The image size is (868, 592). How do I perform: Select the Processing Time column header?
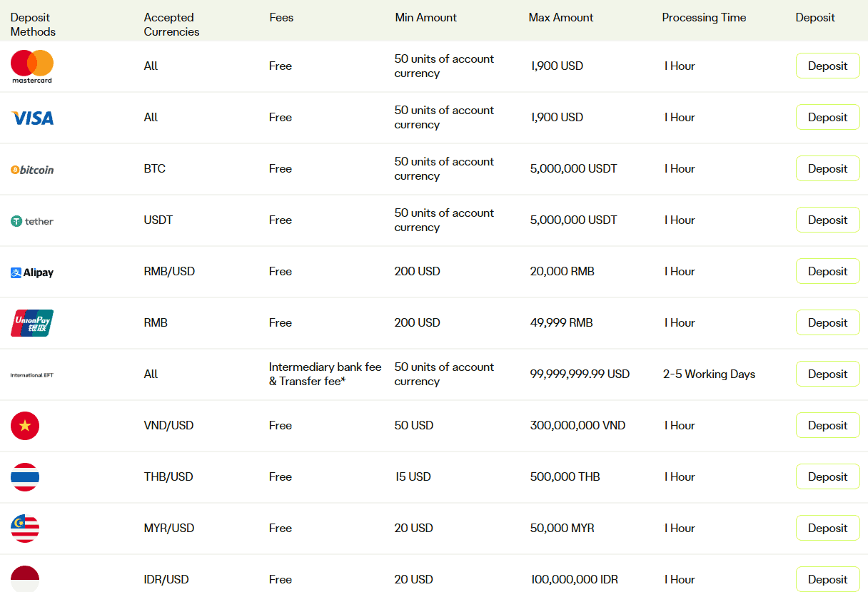coord(704,17)
